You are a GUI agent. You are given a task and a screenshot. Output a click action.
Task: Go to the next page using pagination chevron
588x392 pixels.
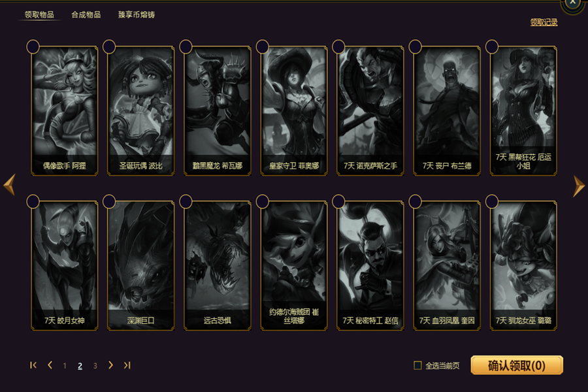pos(110,365)
